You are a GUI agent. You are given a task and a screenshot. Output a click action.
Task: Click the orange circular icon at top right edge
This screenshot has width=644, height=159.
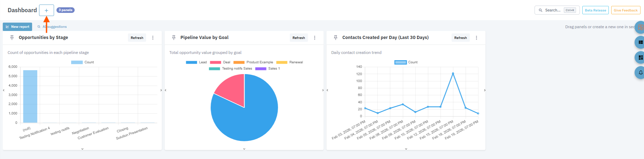tap(640, 27)
